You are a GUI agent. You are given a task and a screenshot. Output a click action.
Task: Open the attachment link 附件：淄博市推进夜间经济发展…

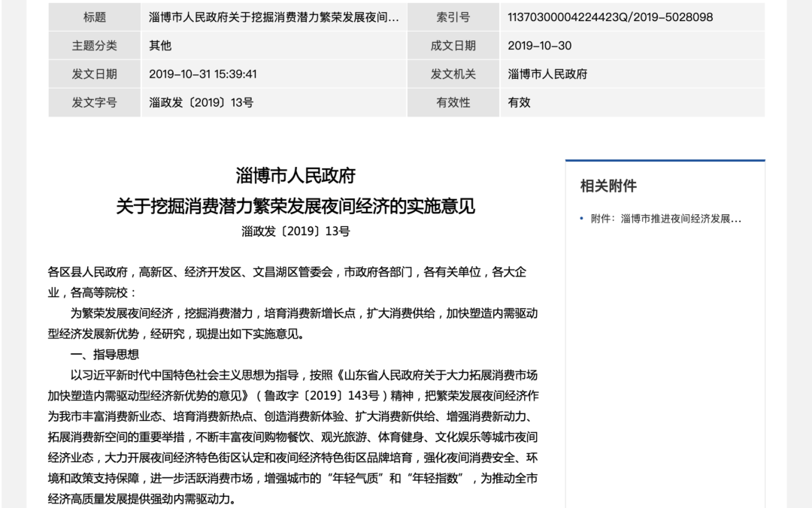(665, 219)
